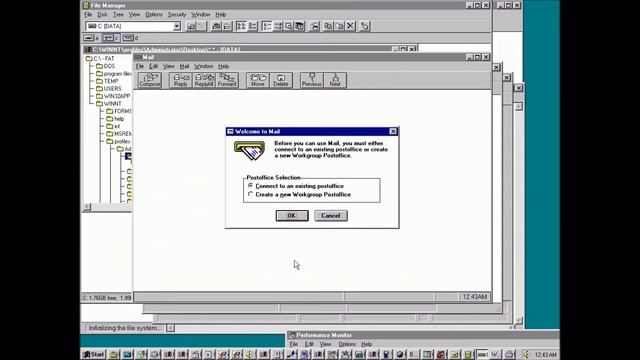Open File menu in Mail window
640x360 pixels.
click(140, 66)
